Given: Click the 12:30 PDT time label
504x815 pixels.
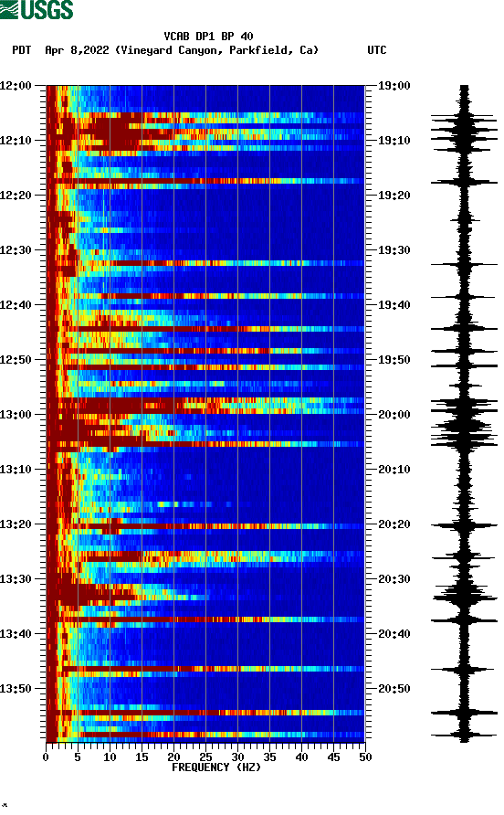Looking at the screenshot, I should click(x=16, y=250).
